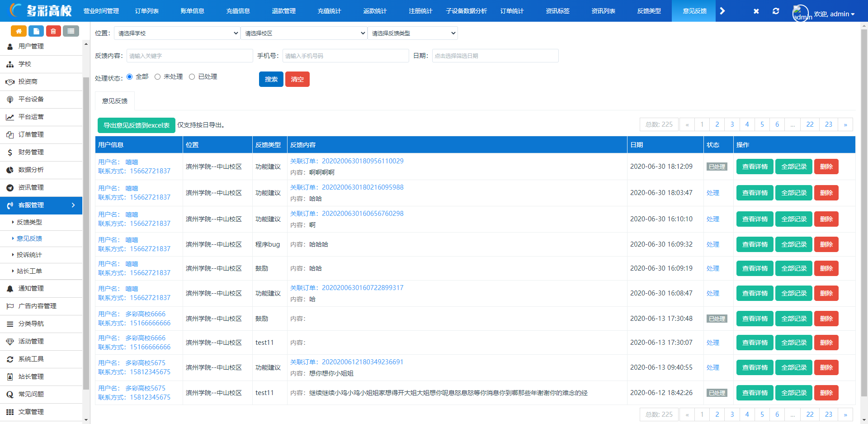The width and height of the screenshot is (868, 424).
Task: Open linked order 202020063018095611​0029
Action: [363, 161]
